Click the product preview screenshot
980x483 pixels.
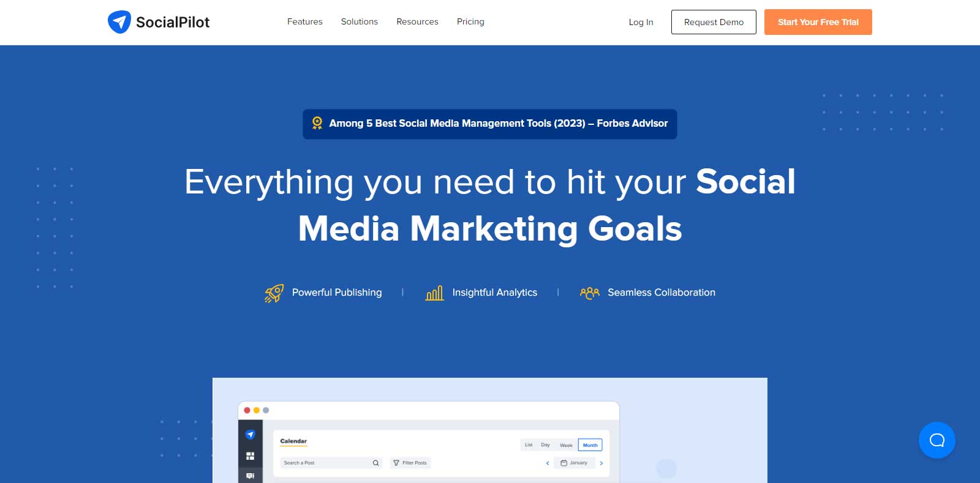490,430
